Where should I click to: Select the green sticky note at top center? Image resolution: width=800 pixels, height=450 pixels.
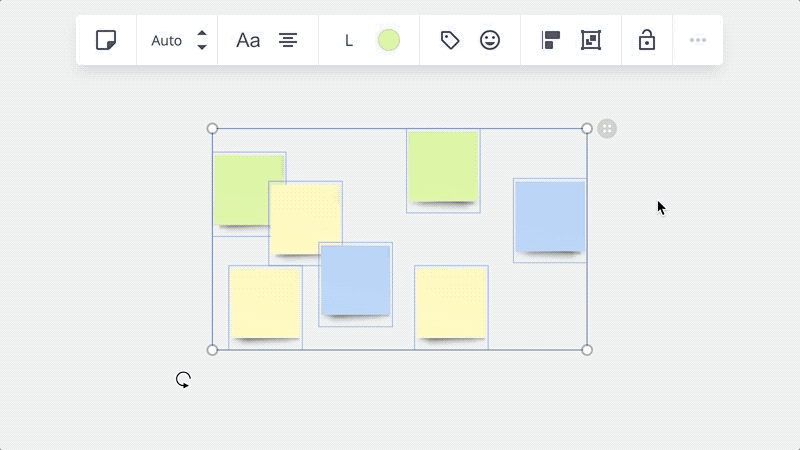pos(442,167)
